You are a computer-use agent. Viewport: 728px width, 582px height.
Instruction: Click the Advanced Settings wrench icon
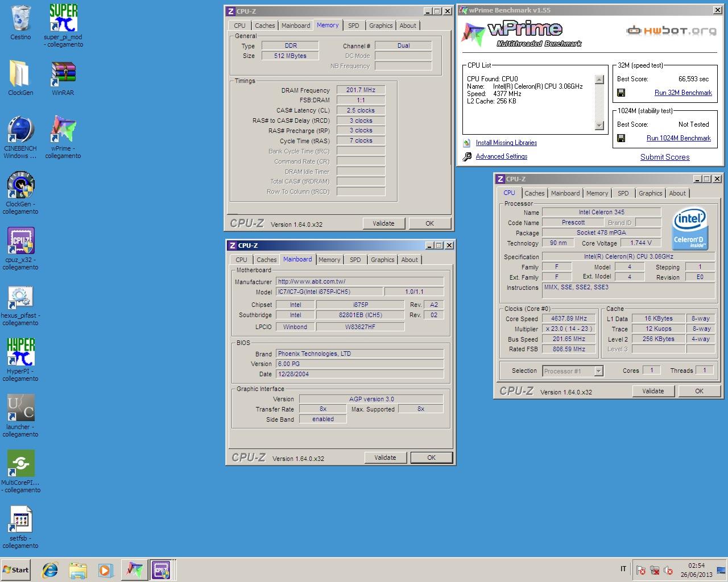467,157
